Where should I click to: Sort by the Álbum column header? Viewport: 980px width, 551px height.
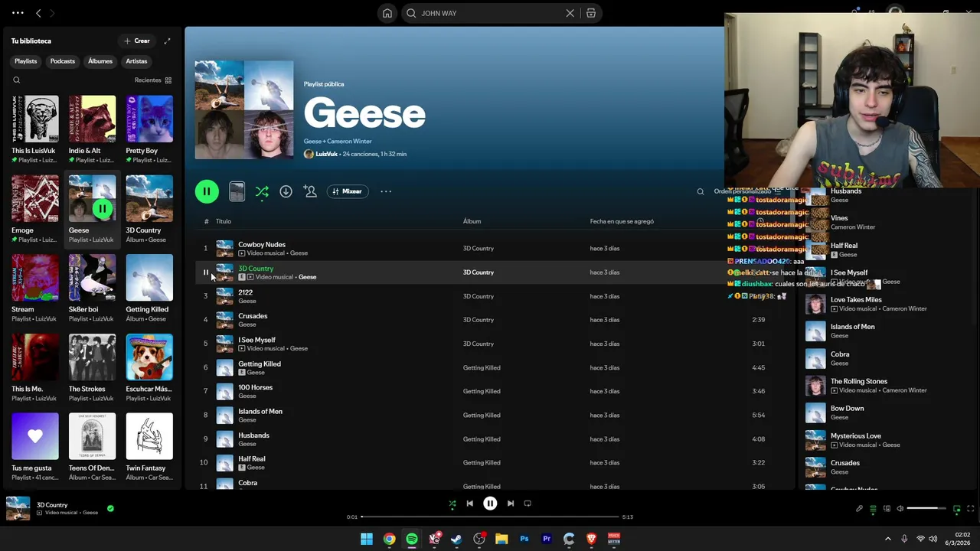pos(472,221)
